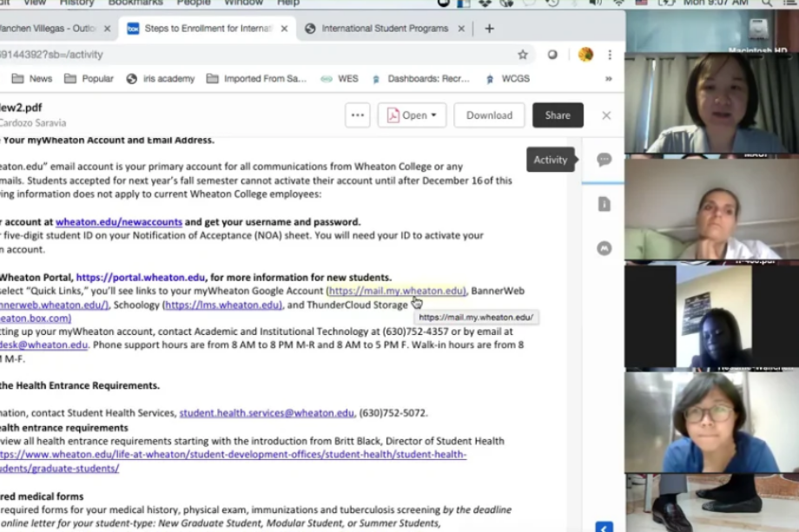Image resolution: width=799 pixels, height=532 pixels.
Task: Show file details info icon in sidebar
Action: coord(604,204)
